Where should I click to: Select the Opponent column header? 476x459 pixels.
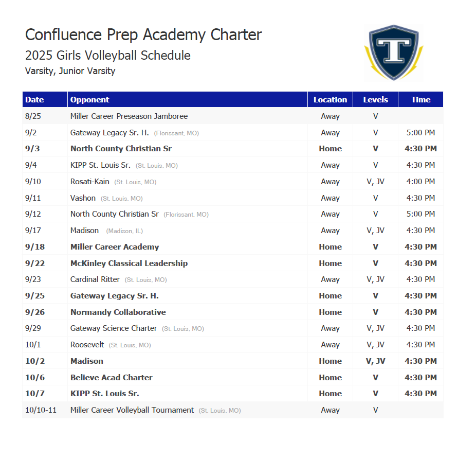pos(90,100)
